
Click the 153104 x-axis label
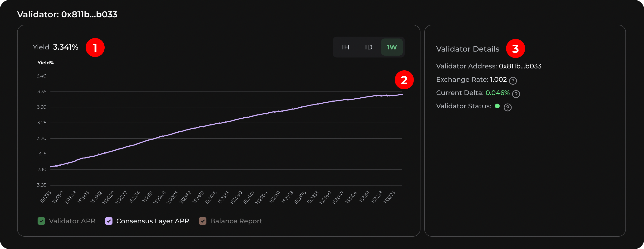(x=351, y=197)
